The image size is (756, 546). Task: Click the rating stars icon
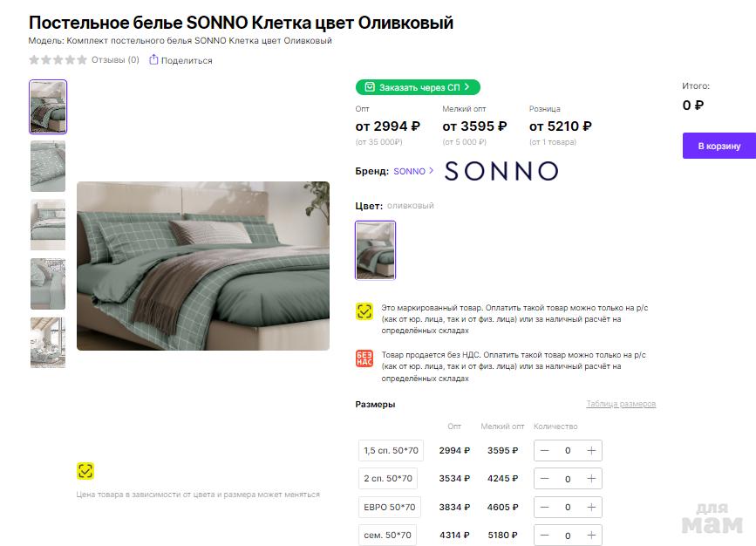coord(58,60)
